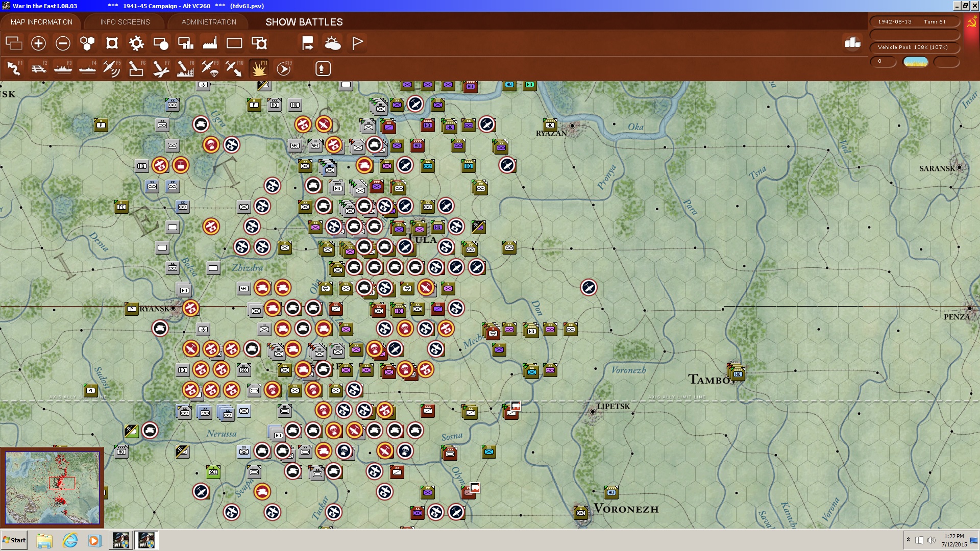Select F7 bomb airfield mode icon
Screen dimensions: 980x551
[x=161, y=68]
